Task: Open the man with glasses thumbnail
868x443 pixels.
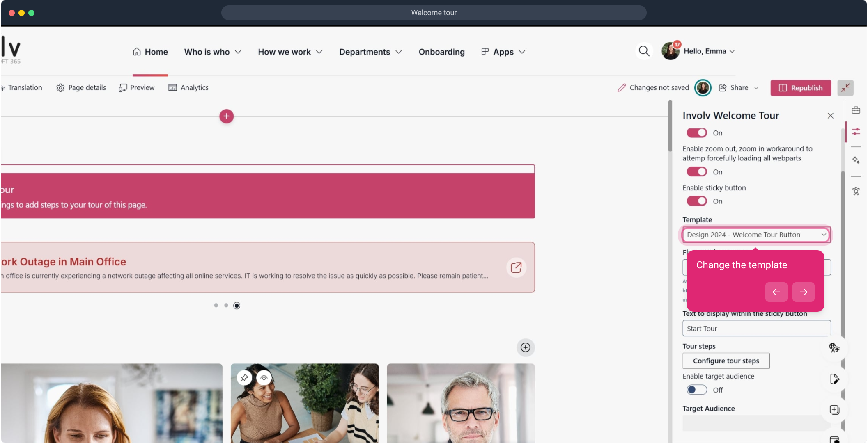Action: pos(461,403)
